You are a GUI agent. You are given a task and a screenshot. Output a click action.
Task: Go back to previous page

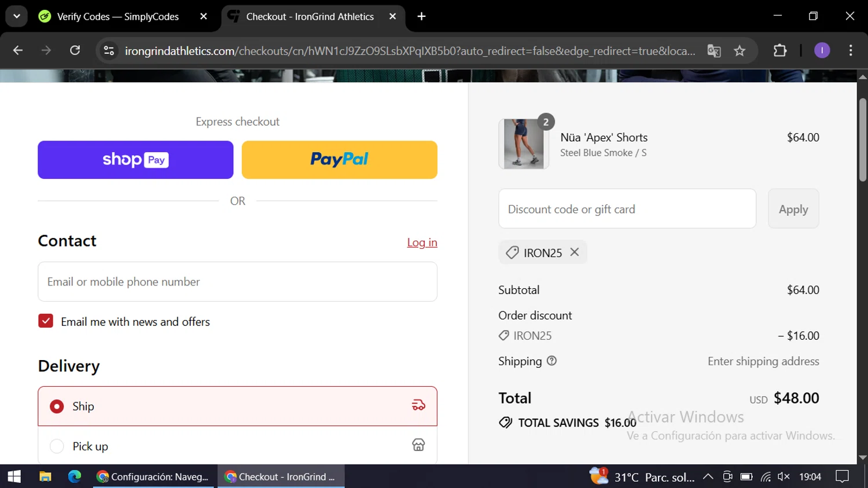coord(18,50)
